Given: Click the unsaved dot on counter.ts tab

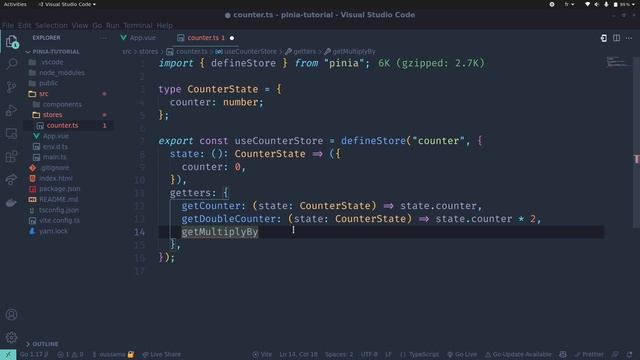Looking at the screenshot, I should click(232, 38).
